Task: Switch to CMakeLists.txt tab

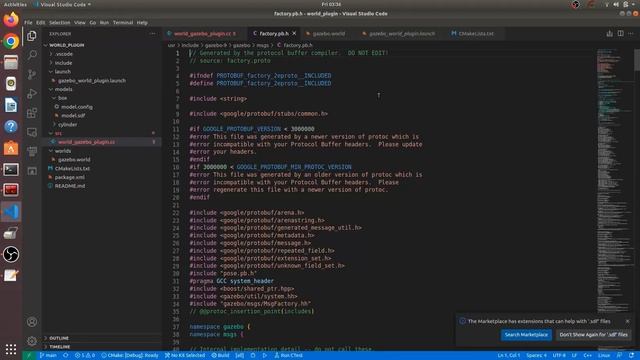Action: (x=476, y=33)
